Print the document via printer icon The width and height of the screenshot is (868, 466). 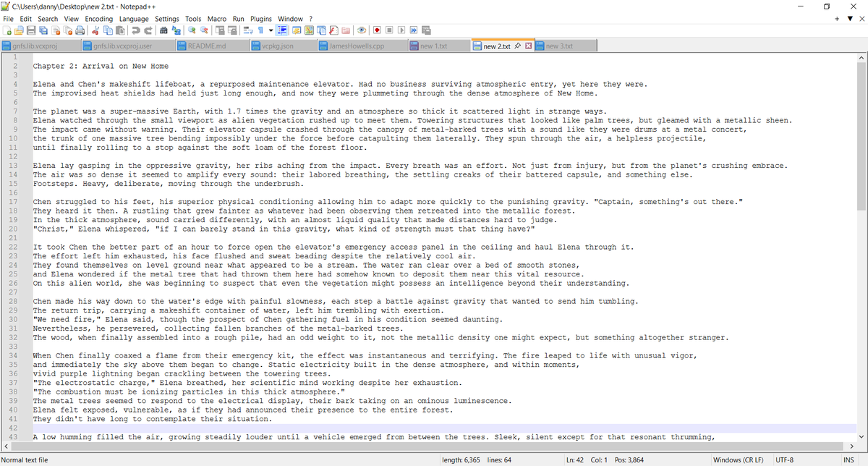(80, 31)
